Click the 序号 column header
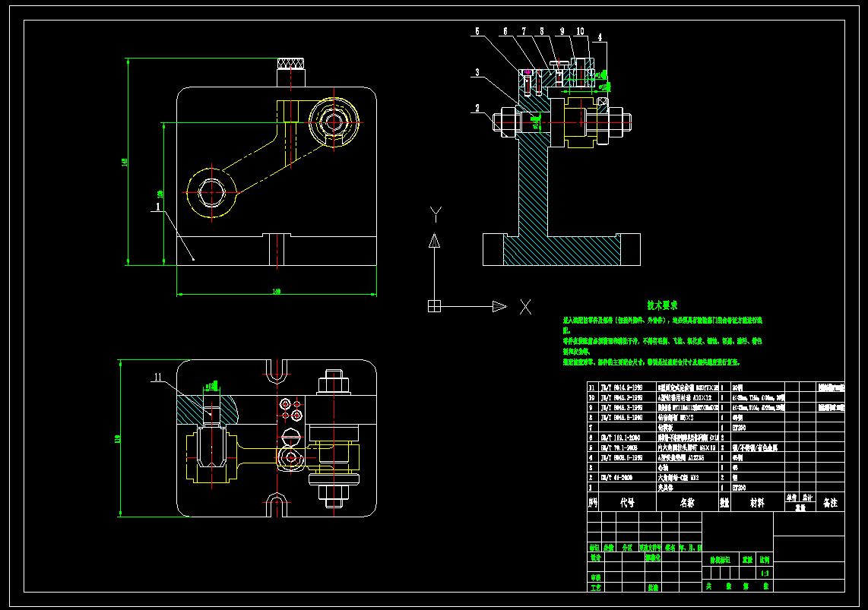Image resolution: width=868 pixels, height=610 pixels. pos(593,502)
